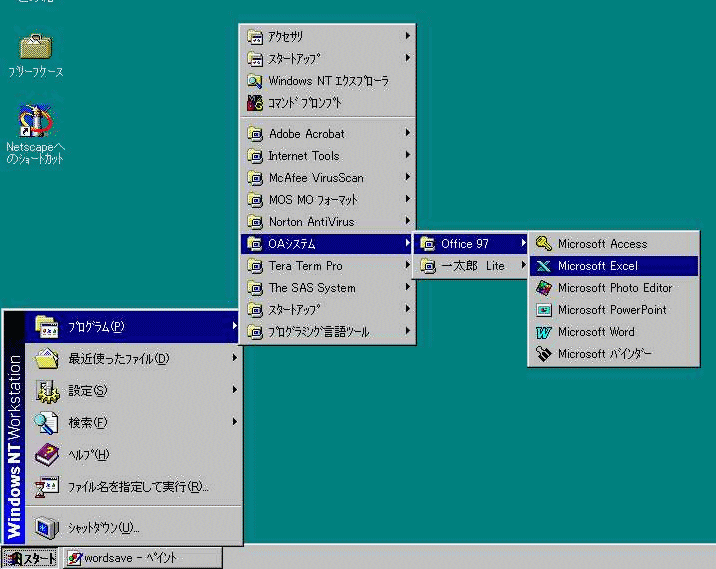Click the Tera Term Pro folder icon
Image resolution: width=716 pixels, height=569 pixels.
point(255,266)
